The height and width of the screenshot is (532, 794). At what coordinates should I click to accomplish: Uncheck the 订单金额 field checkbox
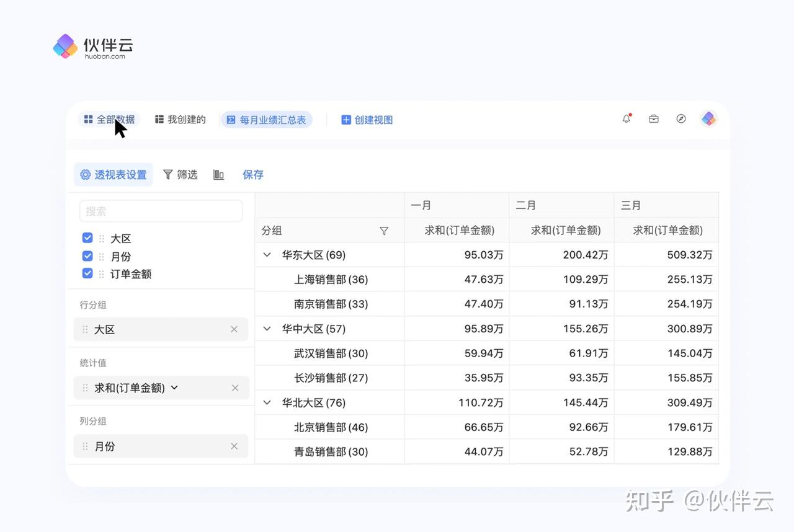pos(87,273)
